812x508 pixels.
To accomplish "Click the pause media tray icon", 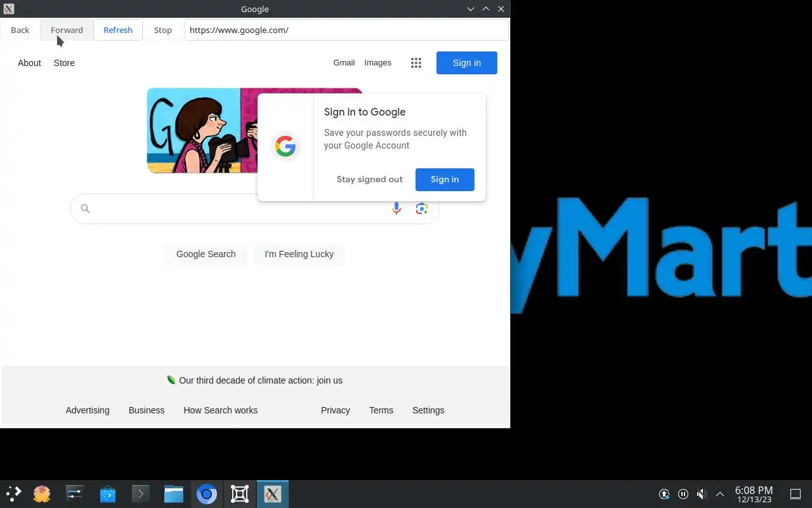I will (683, 494).
